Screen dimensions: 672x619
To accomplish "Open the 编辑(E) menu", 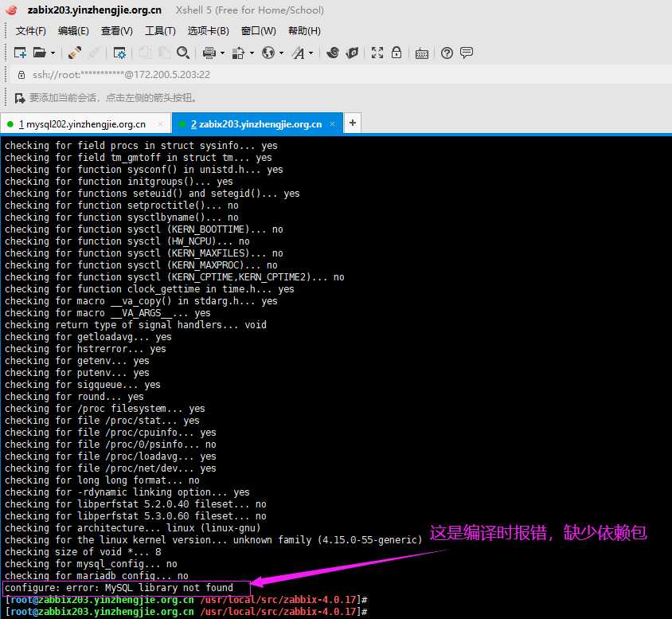I will point(73,31).
